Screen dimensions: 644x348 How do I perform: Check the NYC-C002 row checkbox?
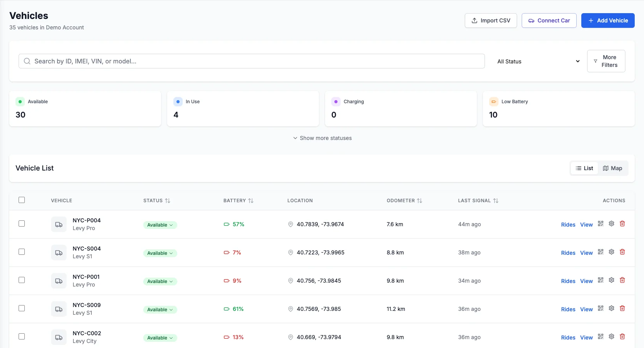(22, 336)
